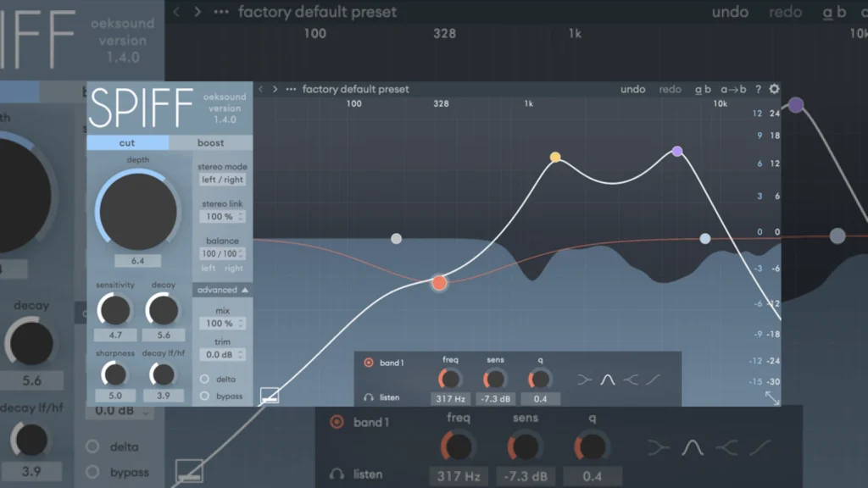The image size is (868, 488).
Task: Click the -7.3 dB sens field in front window
Action: click(x=495, y=398)
